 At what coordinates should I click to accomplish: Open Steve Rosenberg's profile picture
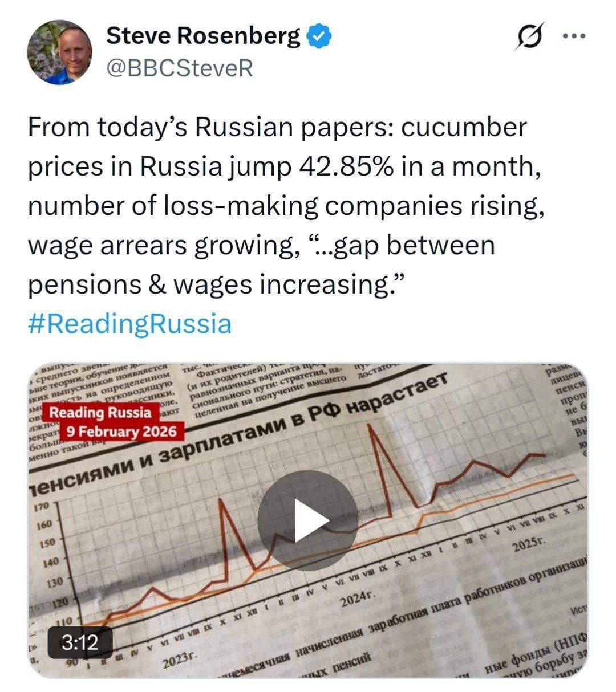59,52
